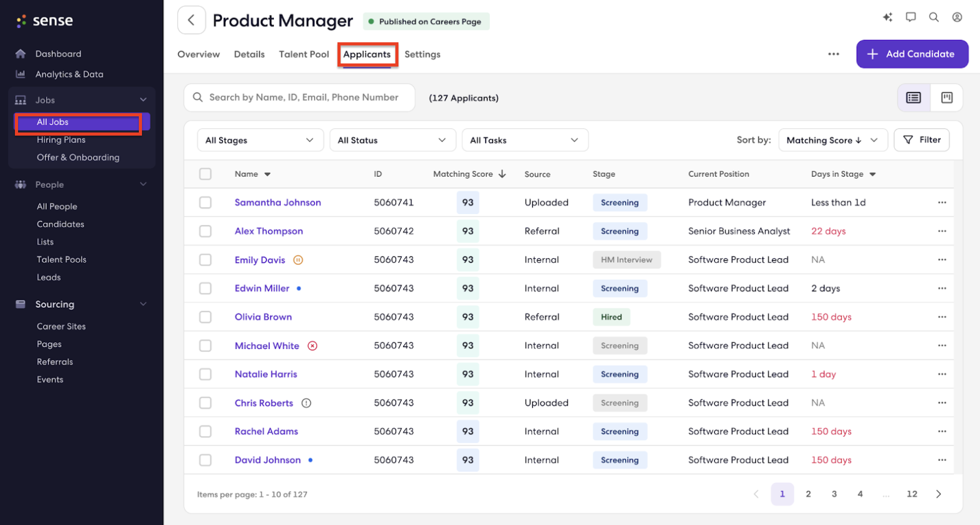Focus the applicant search field
Viewport: 980px width, 525px height.
pyautogui.click(x=303, y=98)
